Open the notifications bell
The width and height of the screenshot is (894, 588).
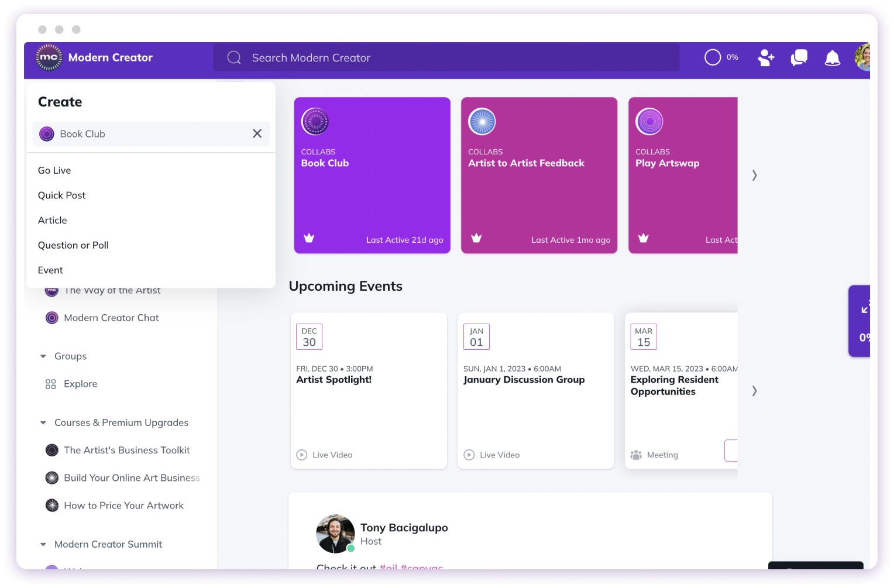point(832,57)
